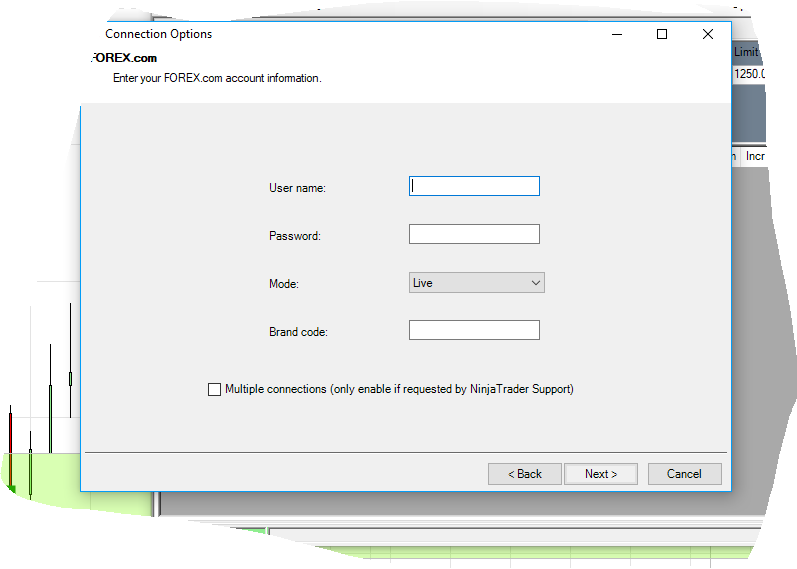Viewport: 797px width, 569px height.
Task: Focus the Password input field
Action: 474,234
